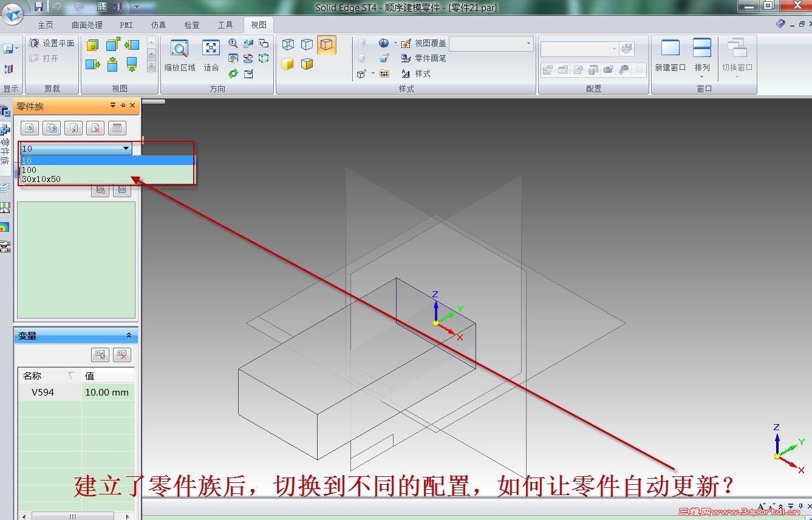Click the left suppress-feature icon below the list

pyautogui.click(x=100, y=190)
